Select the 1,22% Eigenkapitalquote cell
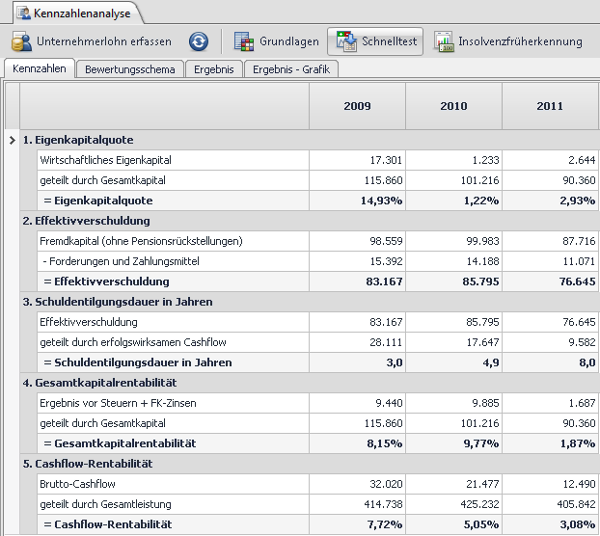Image resolution: width=600 pixels, height=536 pixels. point(454,200)
